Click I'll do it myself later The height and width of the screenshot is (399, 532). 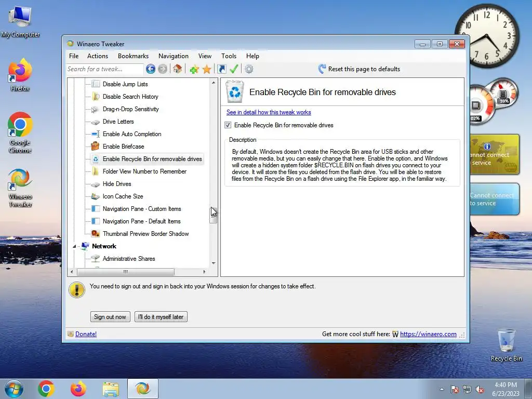click(161, 316)
